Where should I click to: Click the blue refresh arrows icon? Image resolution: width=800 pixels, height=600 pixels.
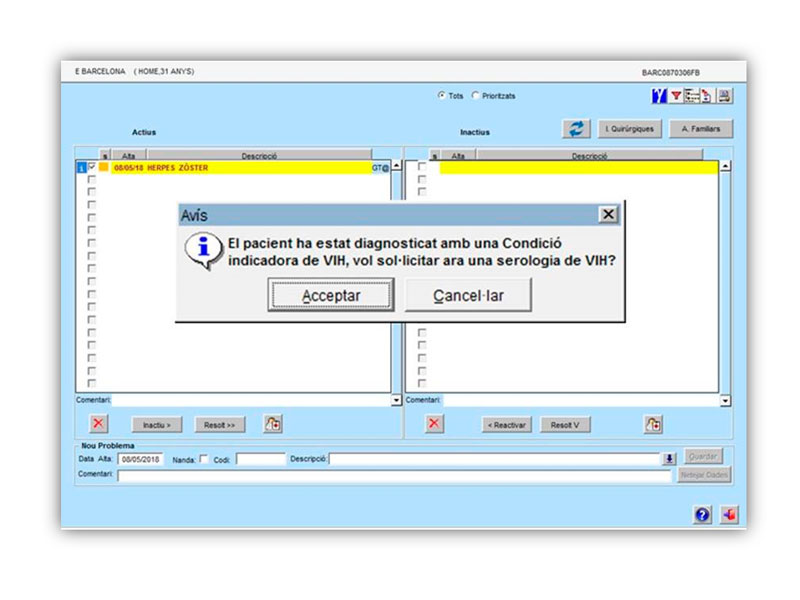point(575,129)
